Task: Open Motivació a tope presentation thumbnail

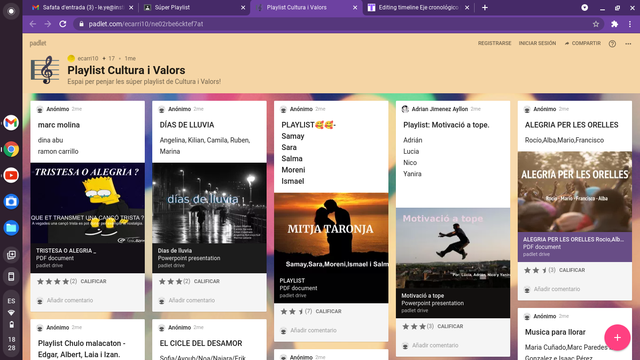Action: 453,248
